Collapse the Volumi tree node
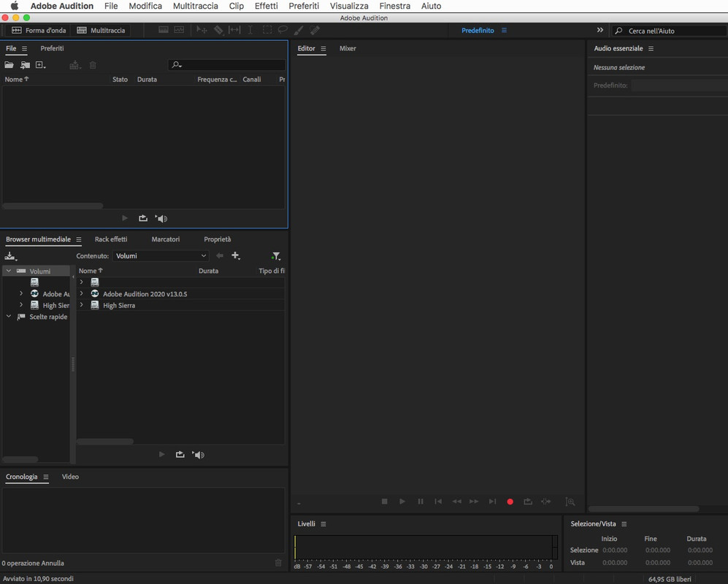This screenshot has height=584, width=728. coord(8,271)
